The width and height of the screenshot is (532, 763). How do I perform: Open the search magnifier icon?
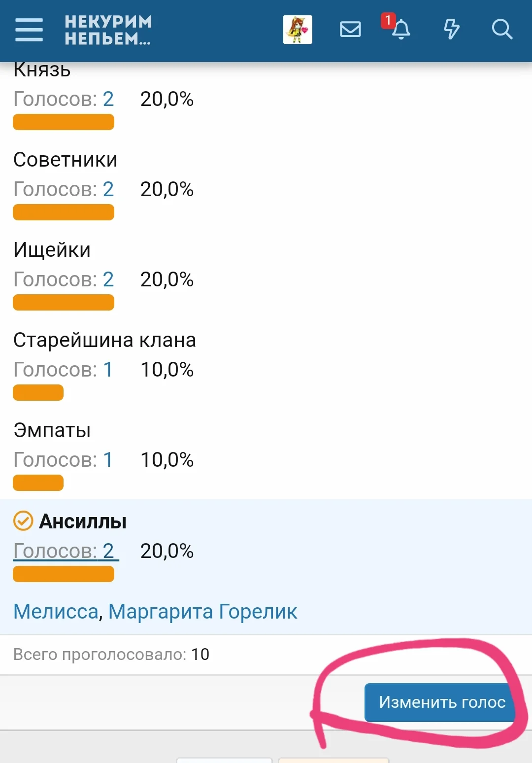(x=502, y=30)
